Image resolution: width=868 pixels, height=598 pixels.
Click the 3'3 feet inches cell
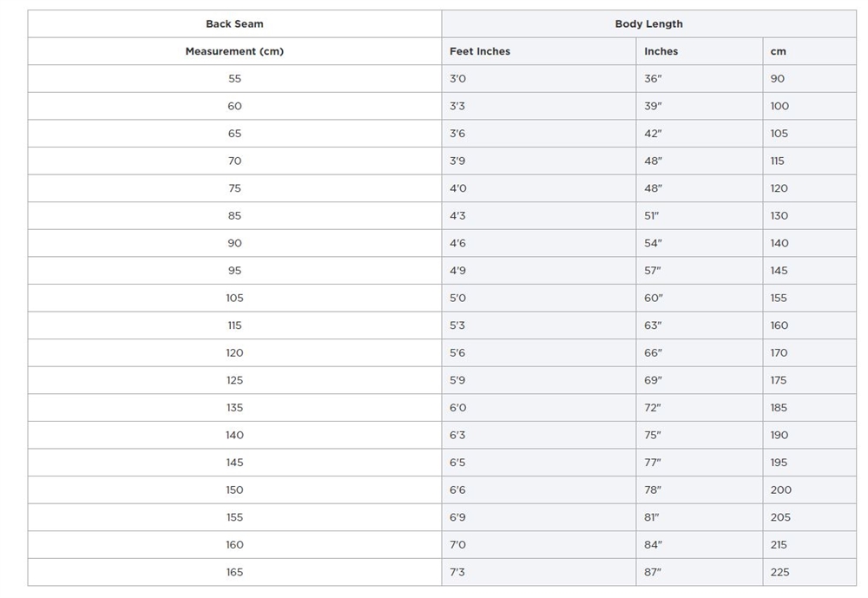457,106
